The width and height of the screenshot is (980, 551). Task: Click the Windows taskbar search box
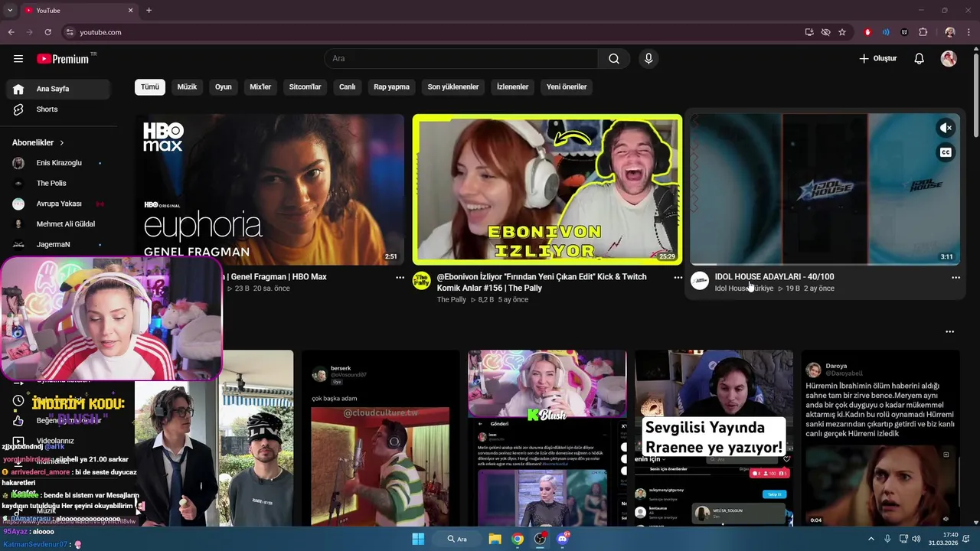point(458,539)
